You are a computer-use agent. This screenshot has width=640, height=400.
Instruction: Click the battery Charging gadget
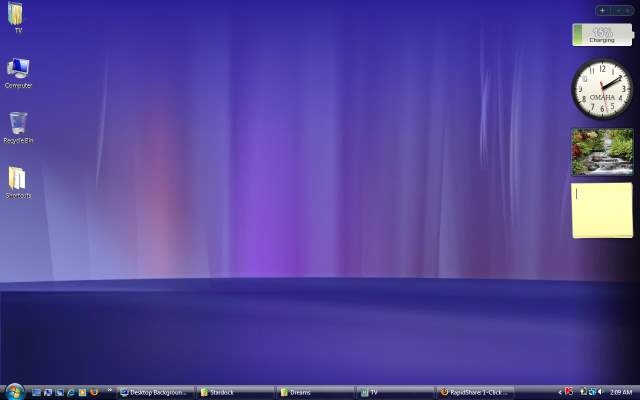602,35
